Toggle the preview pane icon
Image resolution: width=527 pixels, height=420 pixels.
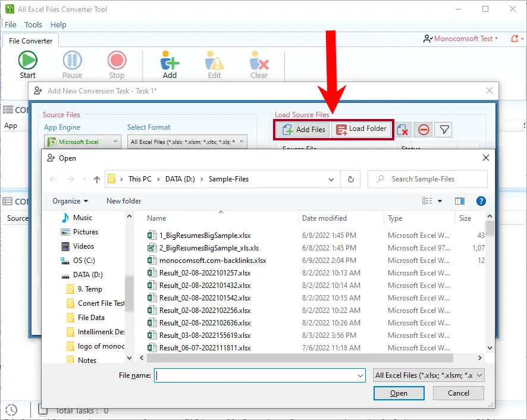pos(459,201)
